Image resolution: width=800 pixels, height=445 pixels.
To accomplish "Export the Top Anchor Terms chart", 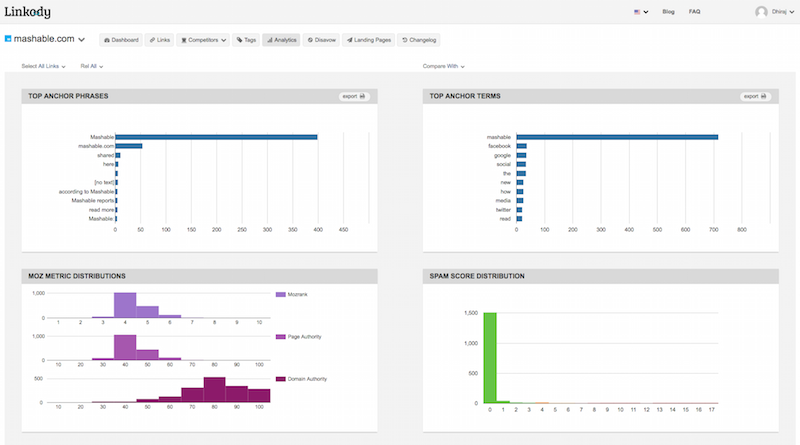I will [755, 96].
